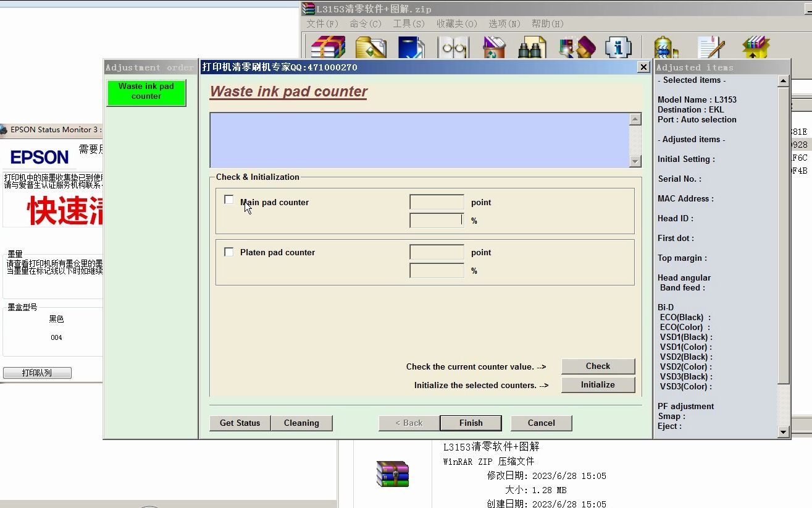
Task: Click the Platen pad counter percent field
Action: 437,271
